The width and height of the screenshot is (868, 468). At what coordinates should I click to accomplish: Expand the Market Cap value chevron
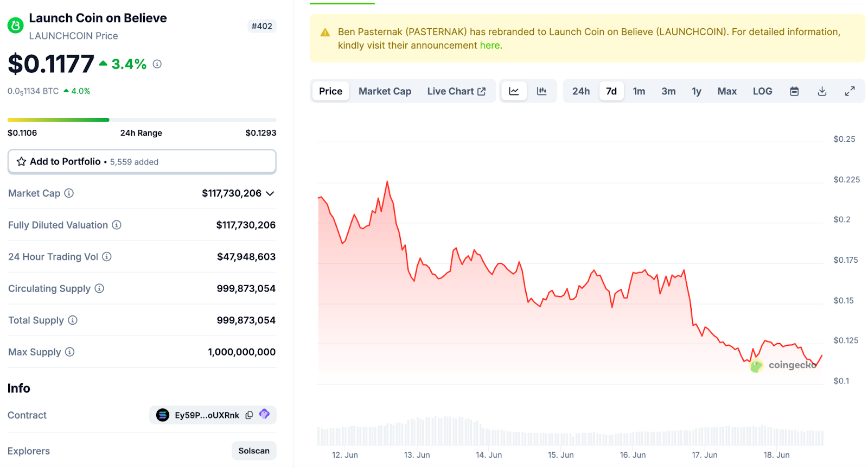tap(270, 193)
